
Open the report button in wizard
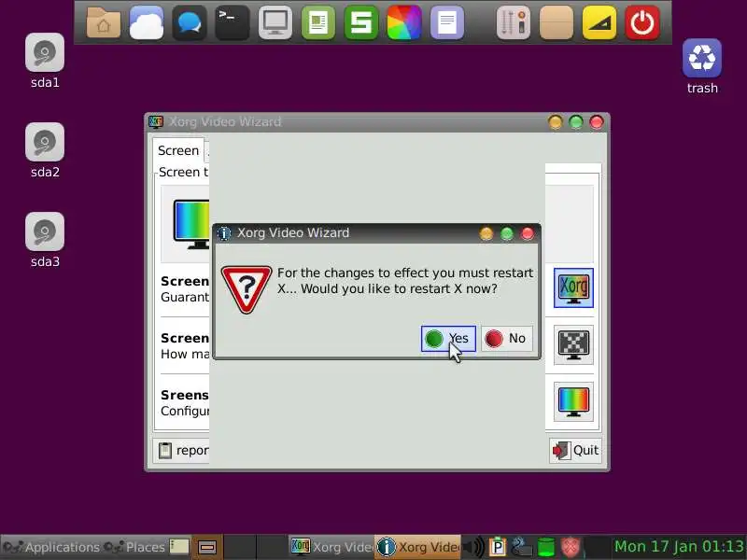(x=183, y=451)
